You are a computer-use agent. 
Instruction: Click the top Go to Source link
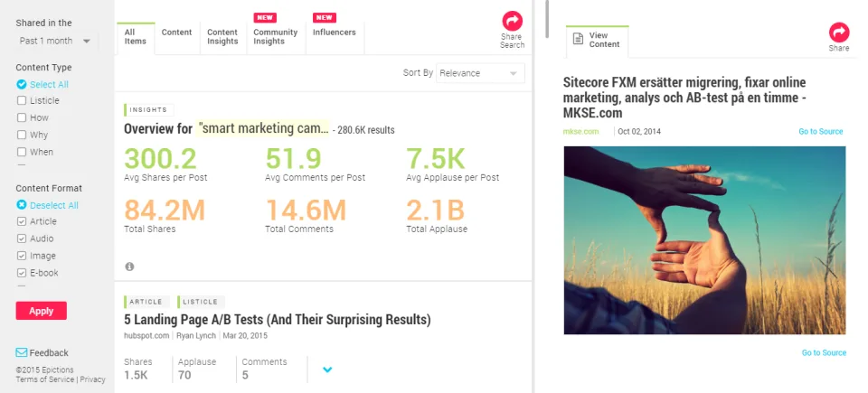click(820, 132)
